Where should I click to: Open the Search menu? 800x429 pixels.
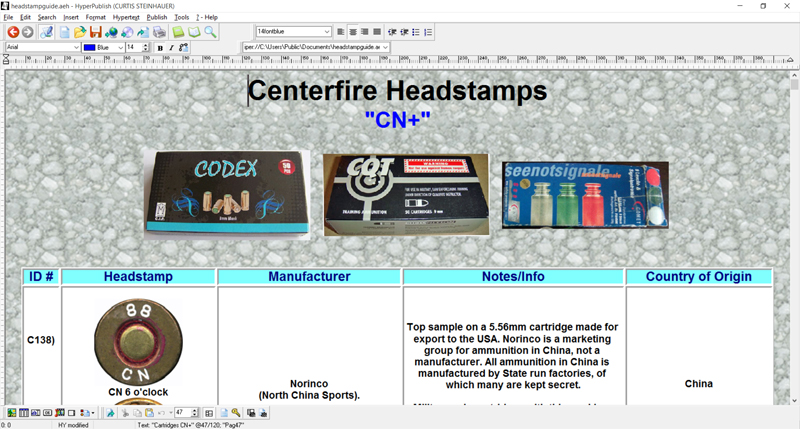tap(47, 17)
